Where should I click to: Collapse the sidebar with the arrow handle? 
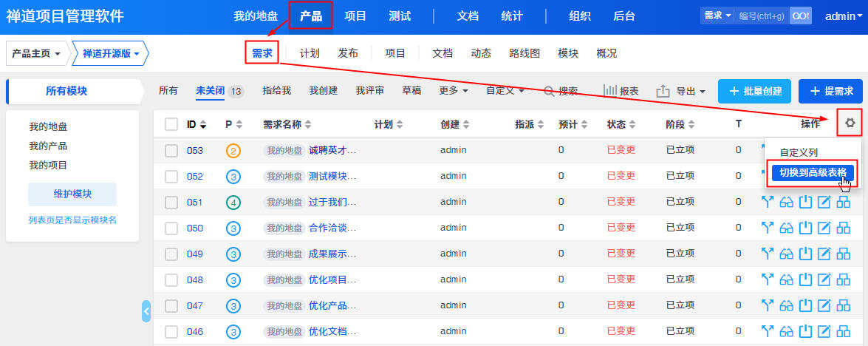pyautogui.click(x=146, y=311)
